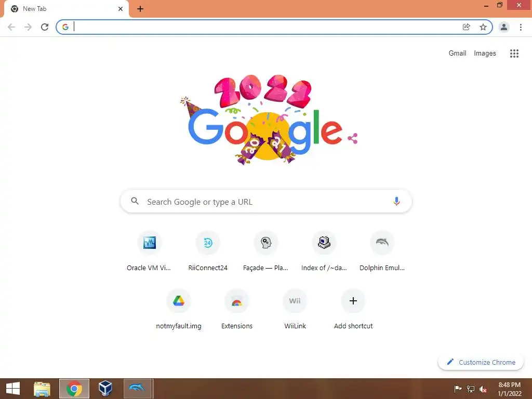The height and width of the screenshot is (399, 532).
Task: Focus the Search Google or type a URL box
Action: coord(266,202)
